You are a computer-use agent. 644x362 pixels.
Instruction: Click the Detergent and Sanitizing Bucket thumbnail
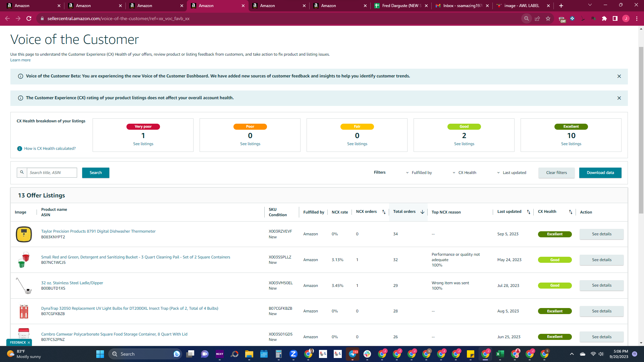(24, 260)
